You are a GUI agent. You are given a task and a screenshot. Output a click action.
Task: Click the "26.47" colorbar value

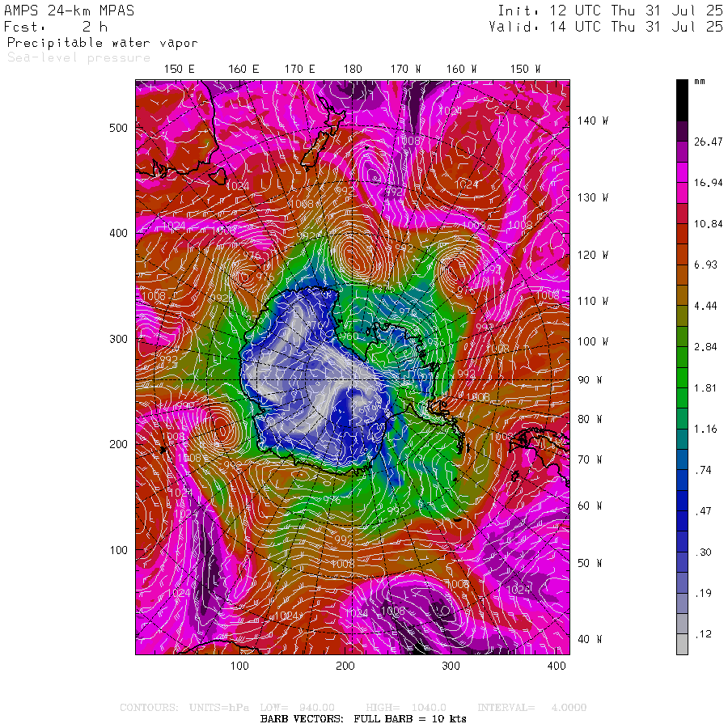pyautogui.click(x=709, y=142)
